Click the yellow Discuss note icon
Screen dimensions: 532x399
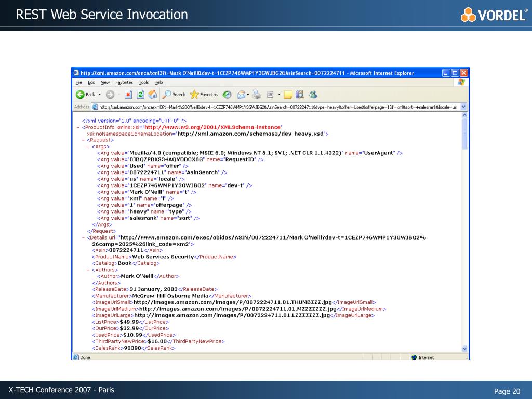pyautogui.click(x=288, y=95)
